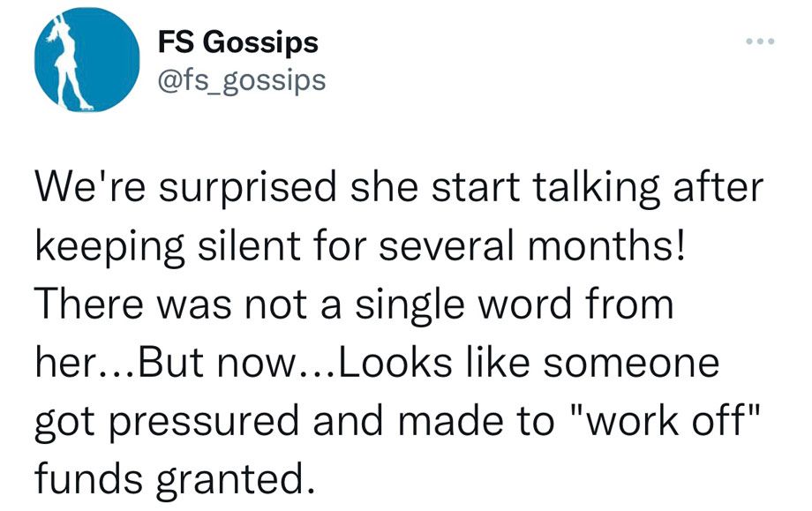Click the line "There was not a single word from"
Viewport: 812px width, 511px height.
point(354,305)
